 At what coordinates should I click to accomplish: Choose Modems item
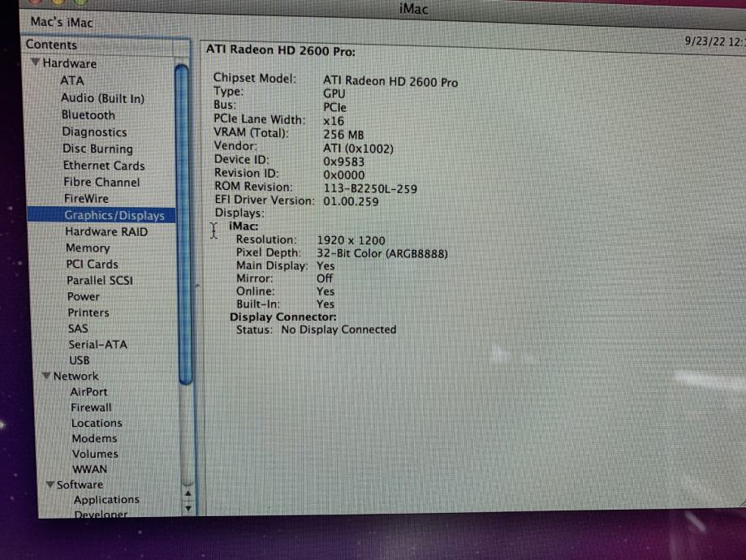[94, 438]
